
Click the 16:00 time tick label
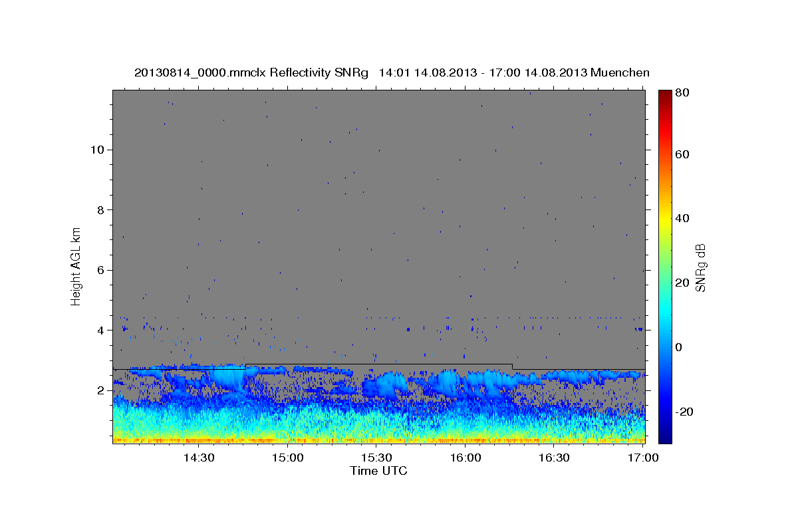coord(465,458)
